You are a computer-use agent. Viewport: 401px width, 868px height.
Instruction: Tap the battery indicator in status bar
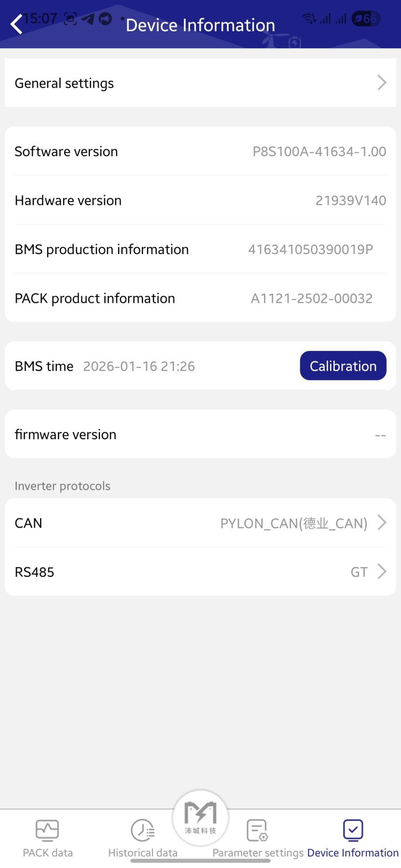[366, 19]
